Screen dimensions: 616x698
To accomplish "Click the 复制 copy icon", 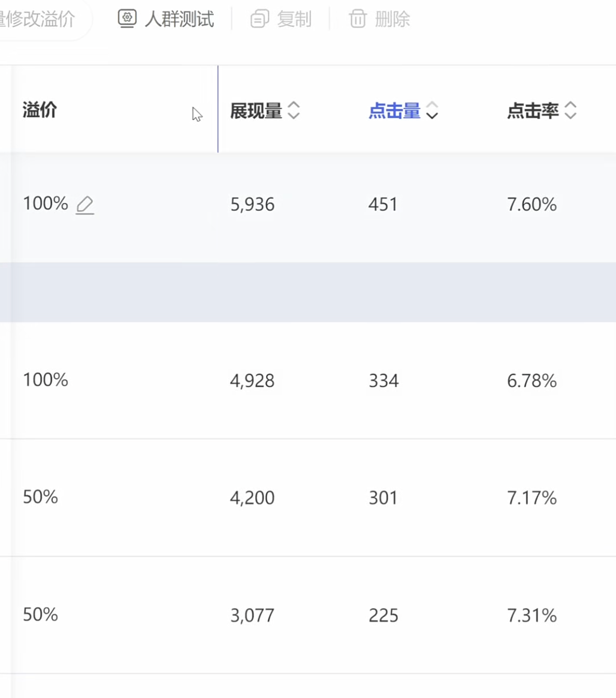I will 259,19.
